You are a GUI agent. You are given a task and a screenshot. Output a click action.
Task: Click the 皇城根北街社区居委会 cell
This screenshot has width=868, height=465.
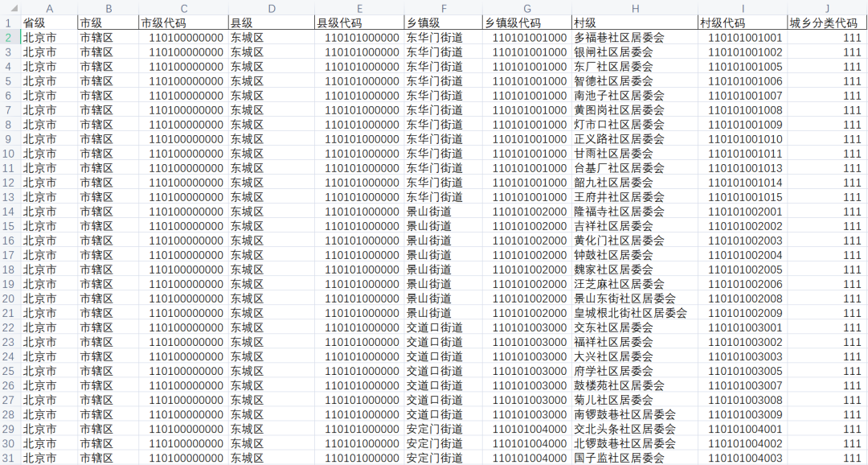pyautogui.click(x=635, y=312)
